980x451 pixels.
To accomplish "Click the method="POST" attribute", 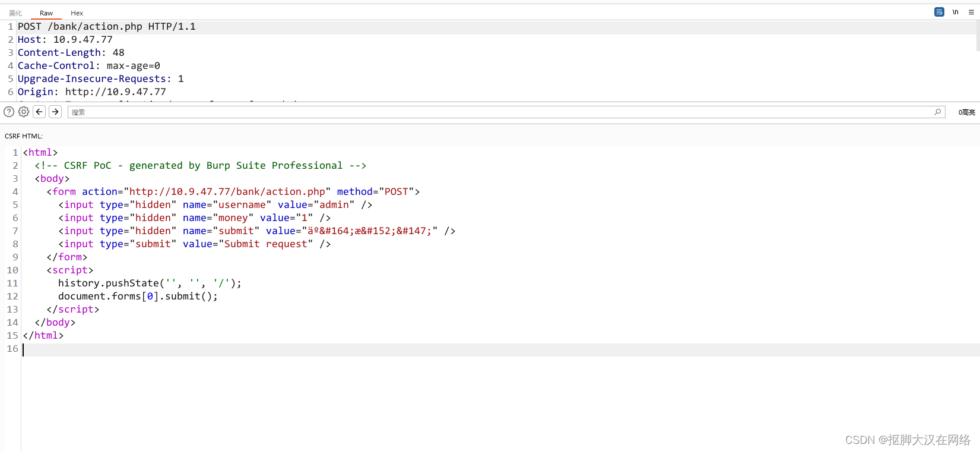I will 376,192.
